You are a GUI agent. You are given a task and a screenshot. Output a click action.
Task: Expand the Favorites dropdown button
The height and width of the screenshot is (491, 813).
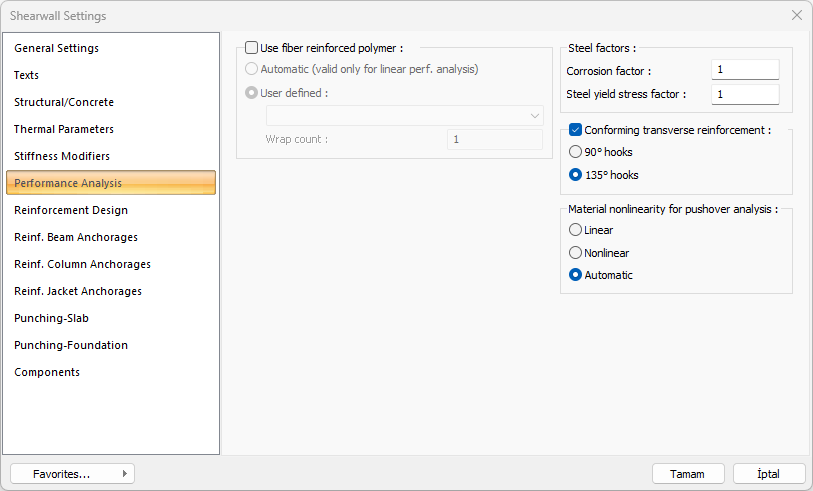click(x=72, y=474)
